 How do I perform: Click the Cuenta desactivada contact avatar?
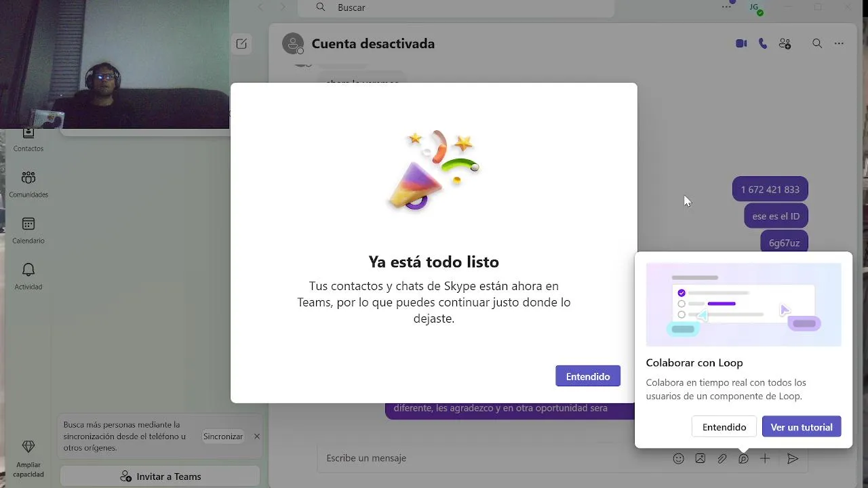click(293, 43)
